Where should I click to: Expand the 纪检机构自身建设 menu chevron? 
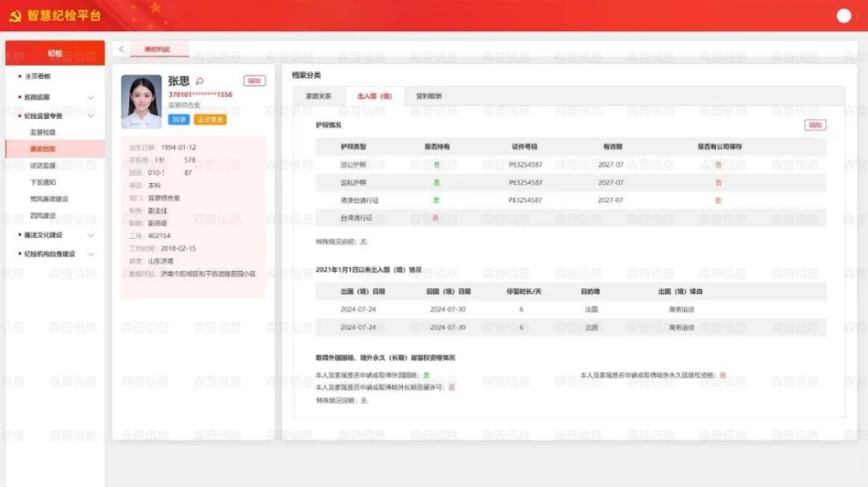pyautogui.click(x=91, y=254)
